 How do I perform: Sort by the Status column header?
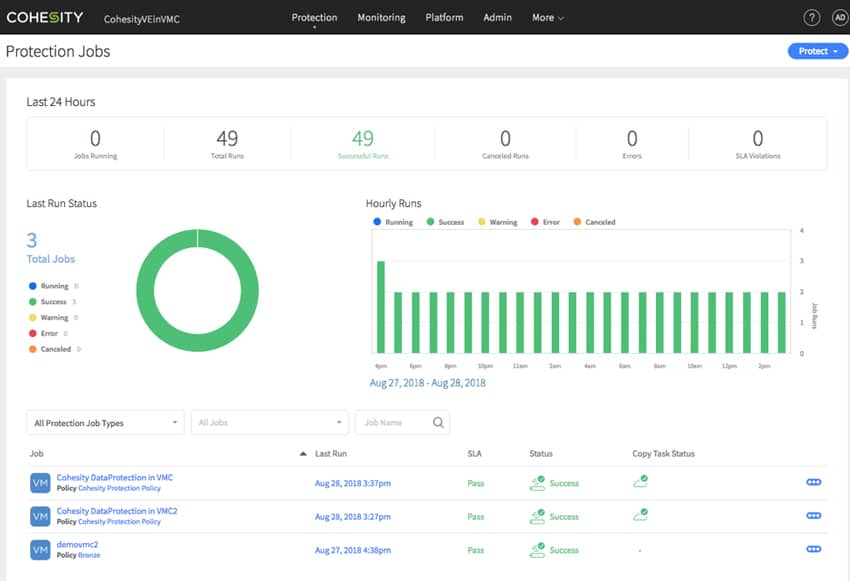[x=541, y=454]
